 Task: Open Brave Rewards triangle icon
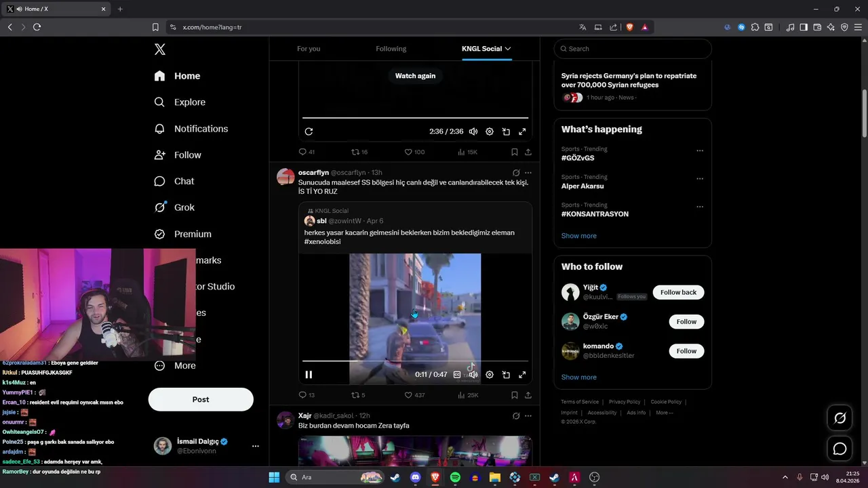tap(644, 27)
